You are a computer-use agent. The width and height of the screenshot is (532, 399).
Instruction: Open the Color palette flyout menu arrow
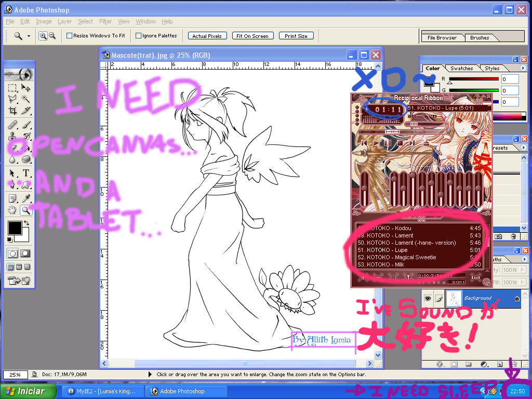coord(523,68)
